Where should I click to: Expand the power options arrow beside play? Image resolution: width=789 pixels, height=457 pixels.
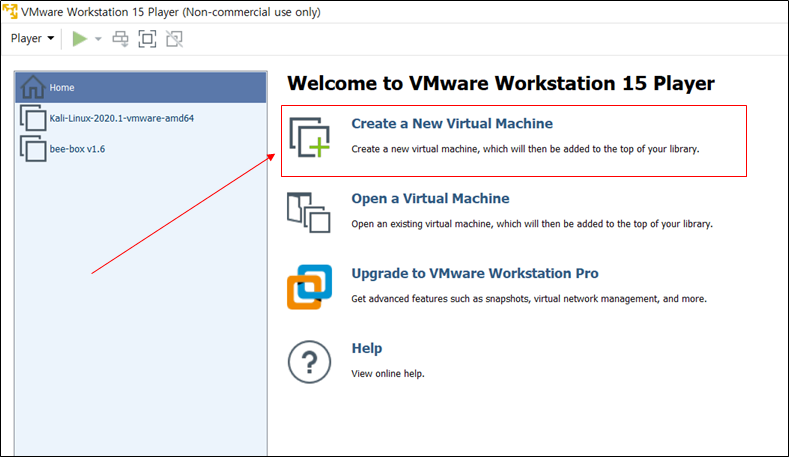tap(98, 39)
